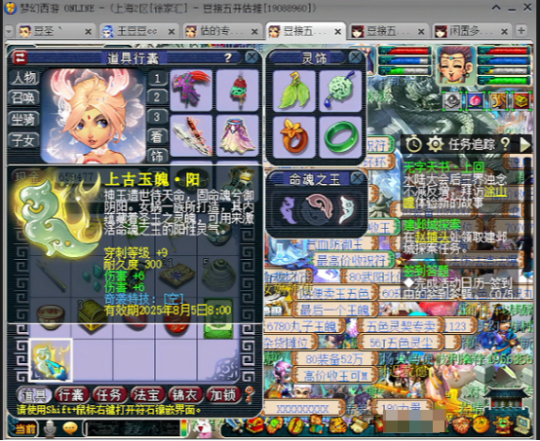Switch to the 锦衣 tab
Image resolution: width=540 pixels, height=441 pixels.
(185, 395)
